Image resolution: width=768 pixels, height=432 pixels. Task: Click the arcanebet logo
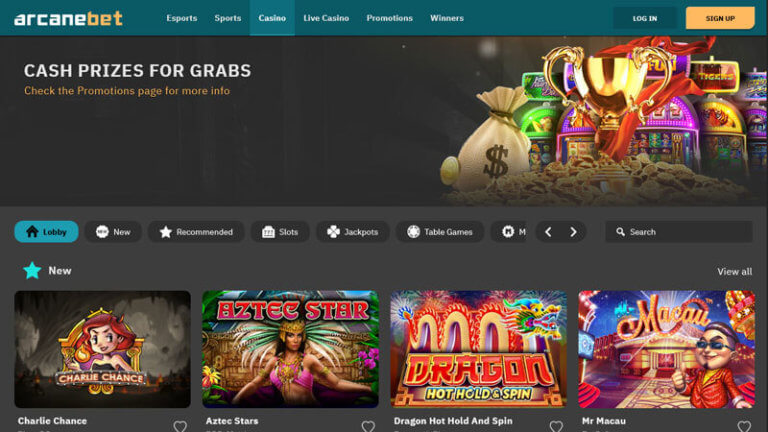point(68,19)
